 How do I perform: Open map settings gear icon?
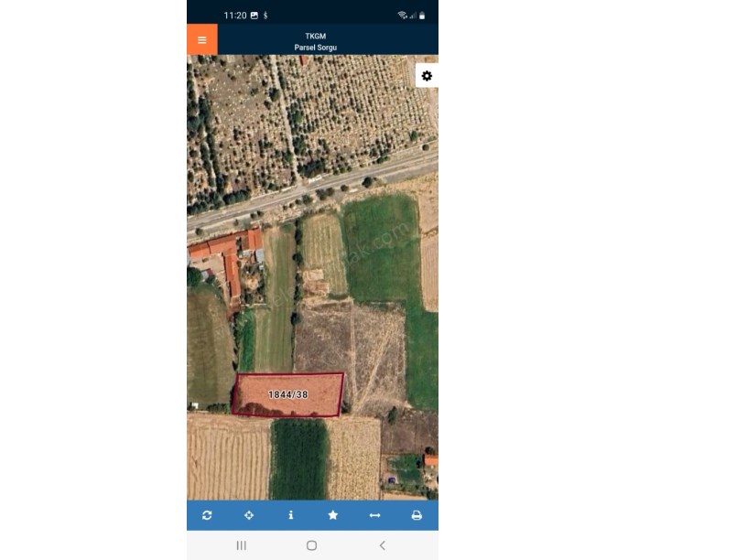click(x=427, y=76)
